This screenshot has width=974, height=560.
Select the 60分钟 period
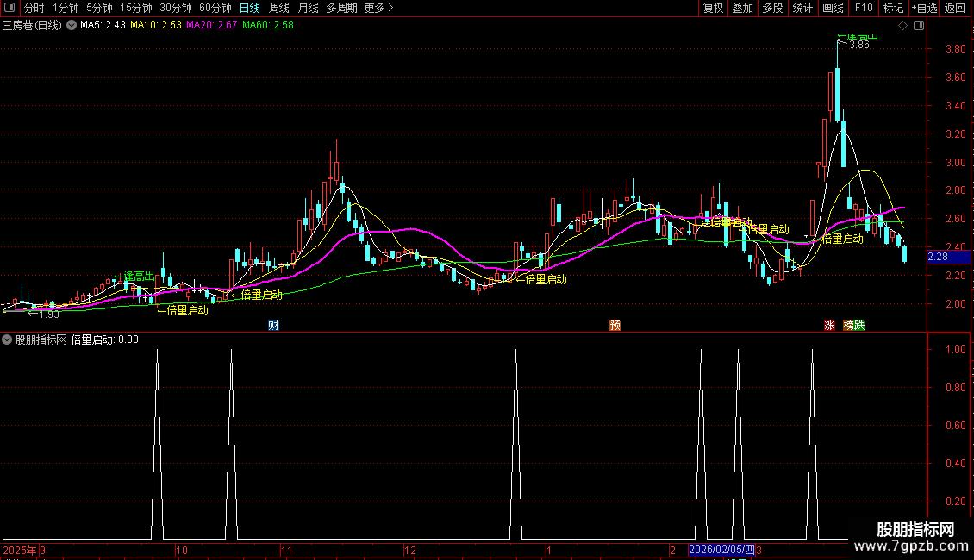click(x=215, y=8)
